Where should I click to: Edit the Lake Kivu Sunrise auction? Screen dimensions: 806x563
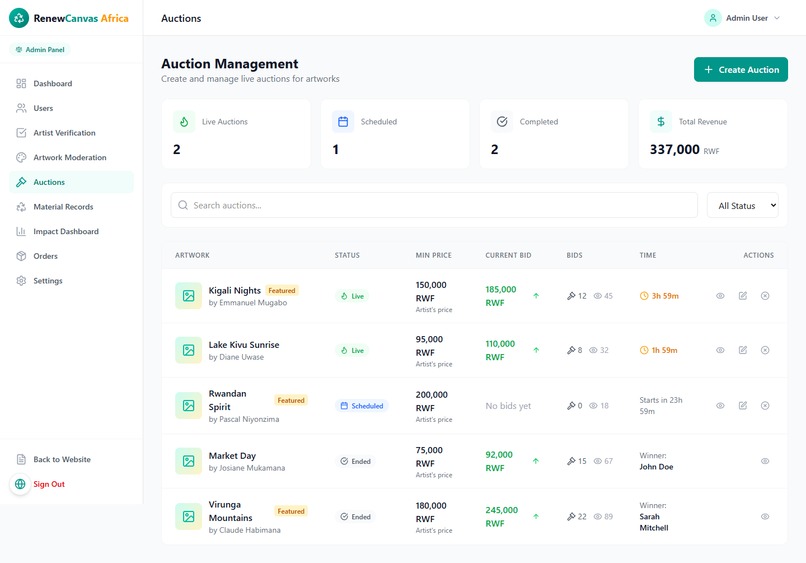743,350
